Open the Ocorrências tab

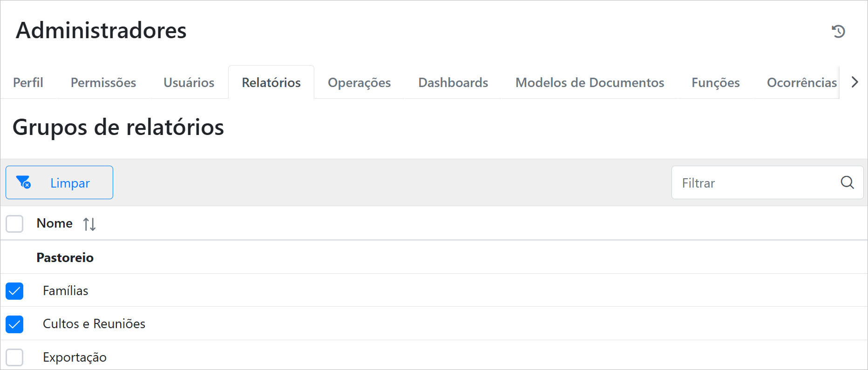click(801, 82)
